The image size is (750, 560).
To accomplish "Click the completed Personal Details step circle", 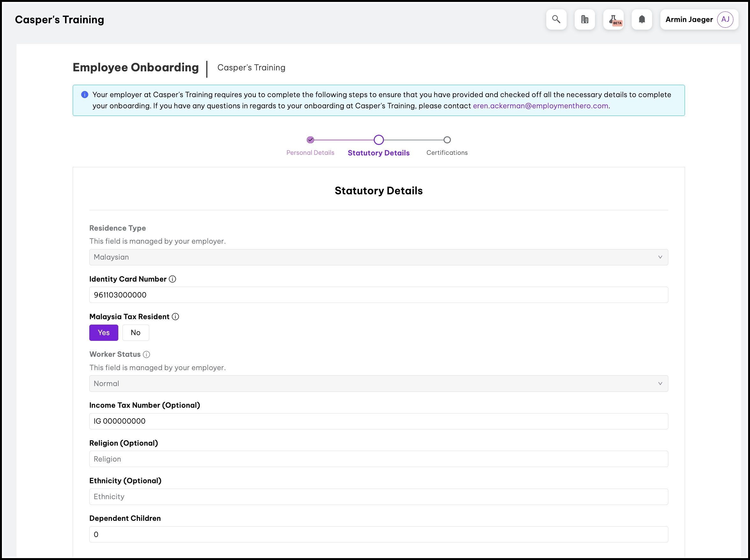I will coord(310,140).
